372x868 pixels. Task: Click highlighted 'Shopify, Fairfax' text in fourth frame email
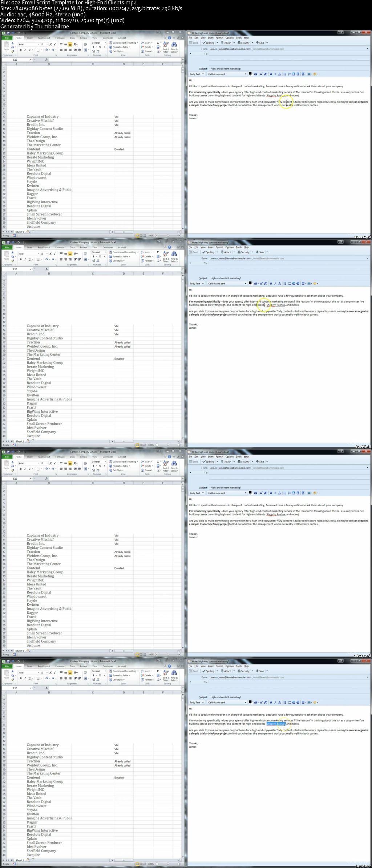point(276,724)
